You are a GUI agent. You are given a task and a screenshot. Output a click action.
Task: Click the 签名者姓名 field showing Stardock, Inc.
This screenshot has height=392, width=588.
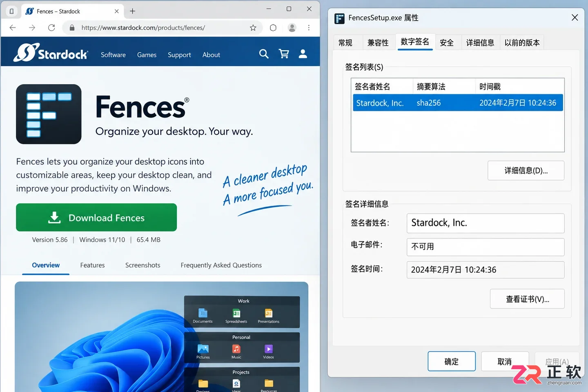tap(486, 223)
